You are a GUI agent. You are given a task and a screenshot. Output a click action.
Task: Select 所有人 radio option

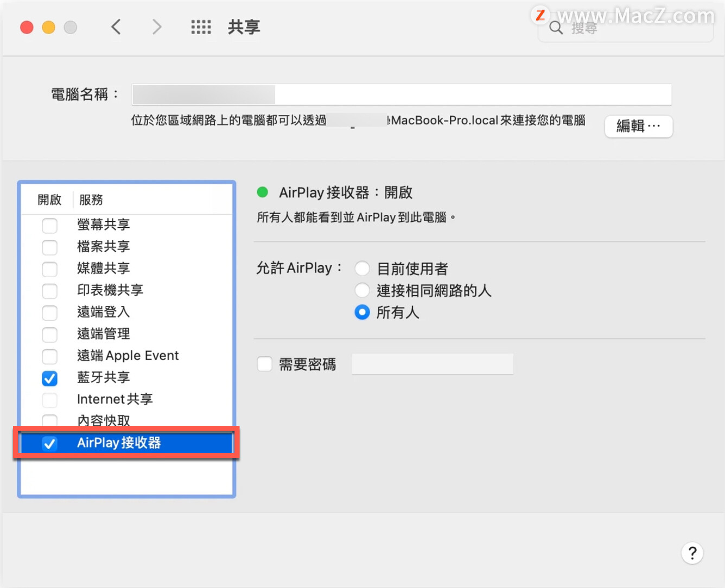pos(362,312)
